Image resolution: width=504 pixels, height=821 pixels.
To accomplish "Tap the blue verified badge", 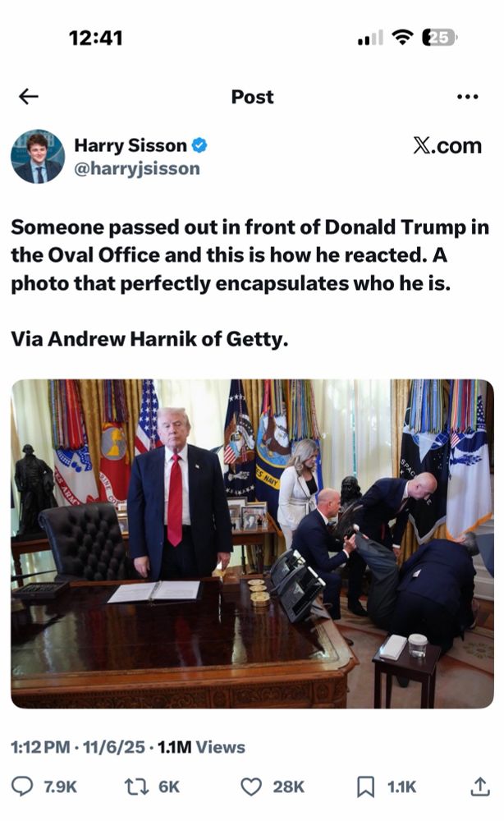I will (199, 145).
